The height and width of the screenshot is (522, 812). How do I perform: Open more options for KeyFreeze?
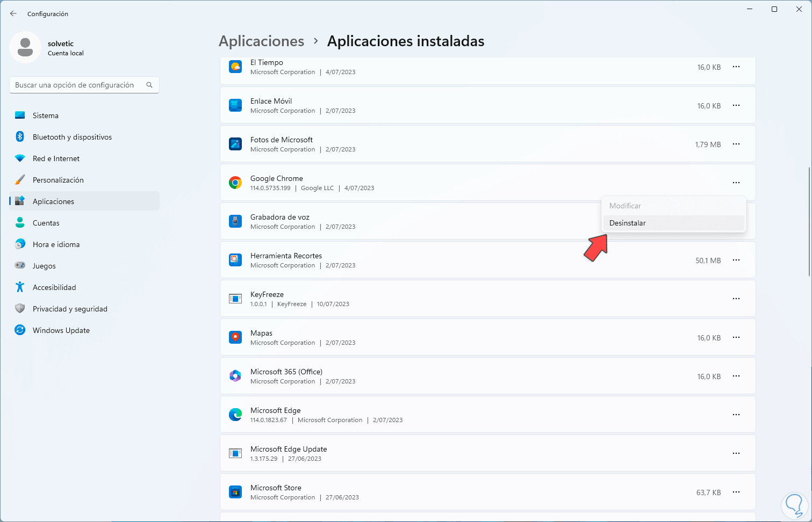736,299
